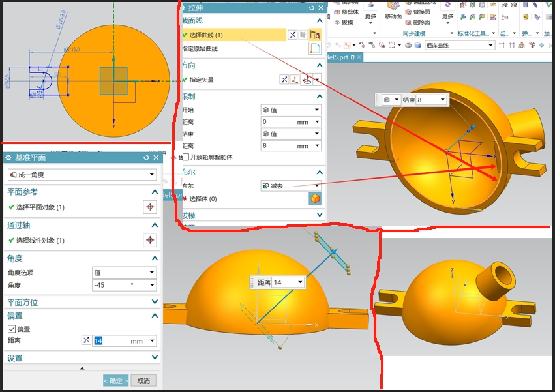Screen dimensions: 555x392
Task: Collapse the 通过轴 section
Action: 155,225
